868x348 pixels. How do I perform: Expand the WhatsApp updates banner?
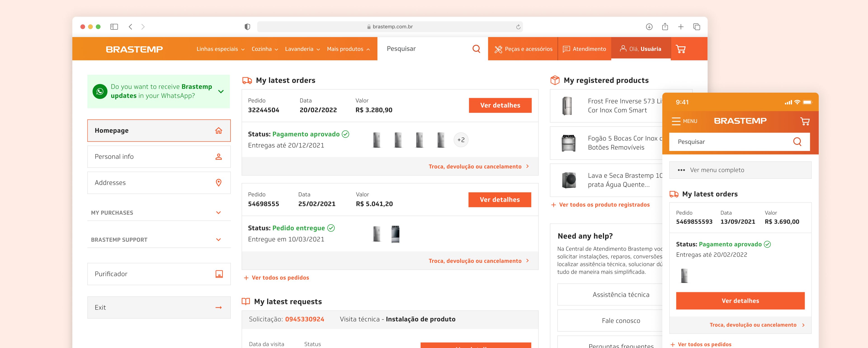221,91
